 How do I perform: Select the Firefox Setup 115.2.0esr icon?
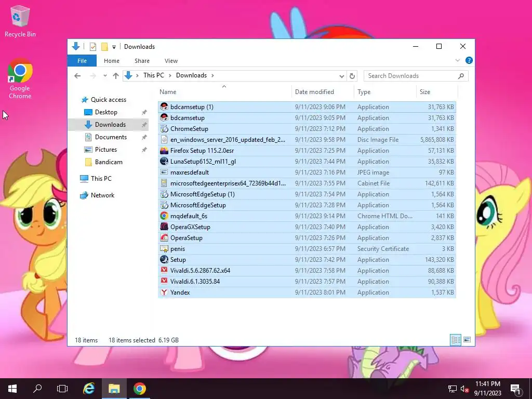click(x=164, y=150)
